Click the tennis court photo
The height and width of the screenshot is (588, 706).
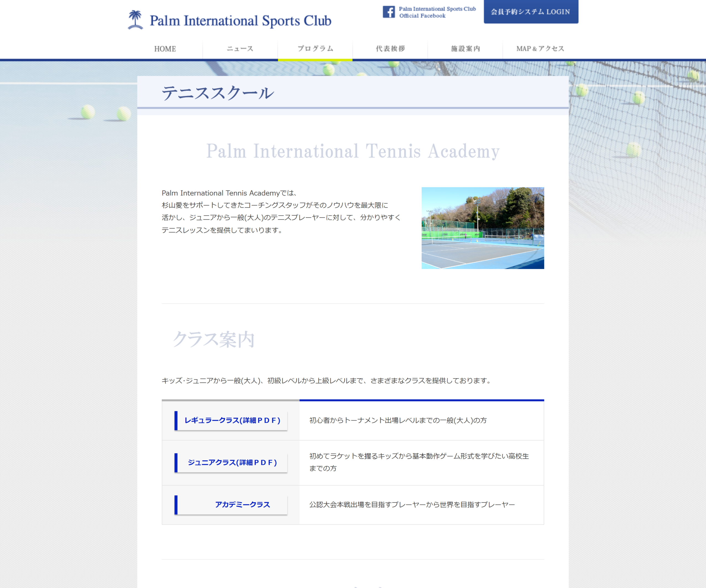483,228
